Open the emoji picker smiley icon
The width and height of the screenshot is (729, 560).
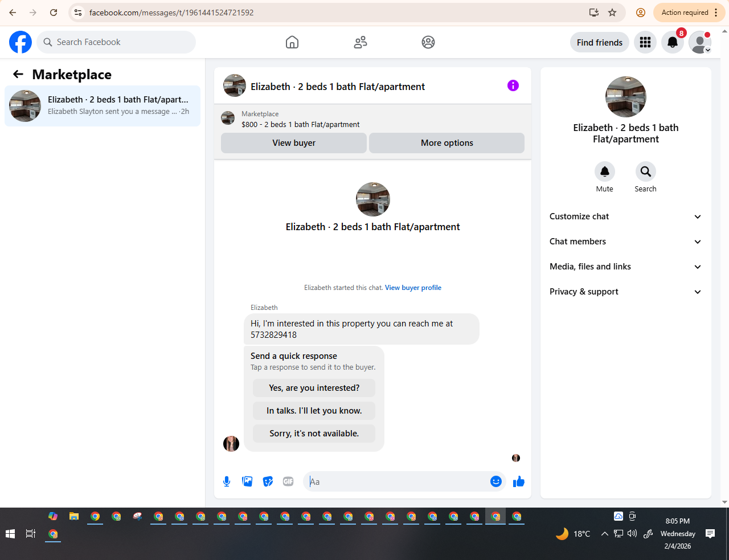pos(496,481)
